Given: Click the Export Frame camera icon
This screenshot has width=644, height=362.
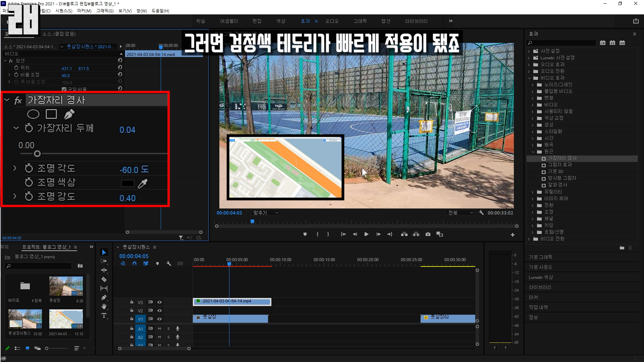Looking at the screenshot, I should pyautogui.click(x=428, y=234).
